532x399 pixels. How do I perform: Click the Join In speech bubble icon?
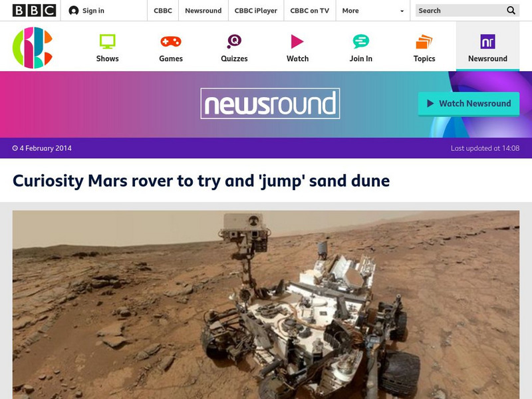[360, 41]
